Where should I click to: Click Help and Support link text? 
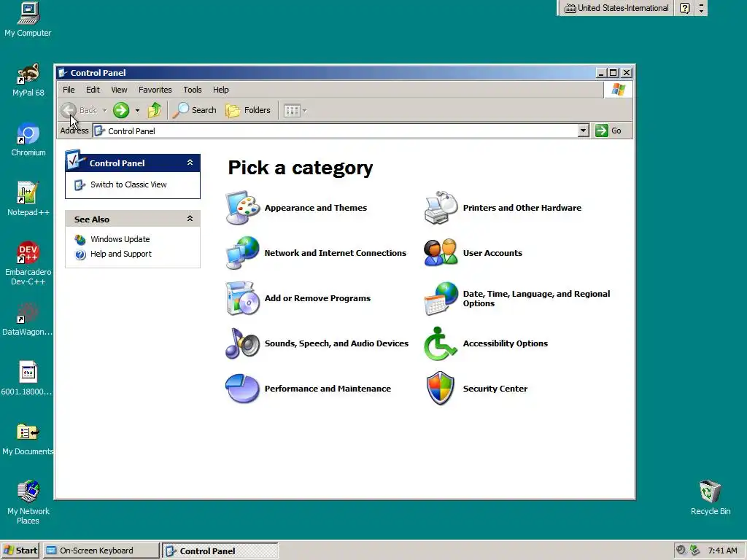[x=121, y=254]
